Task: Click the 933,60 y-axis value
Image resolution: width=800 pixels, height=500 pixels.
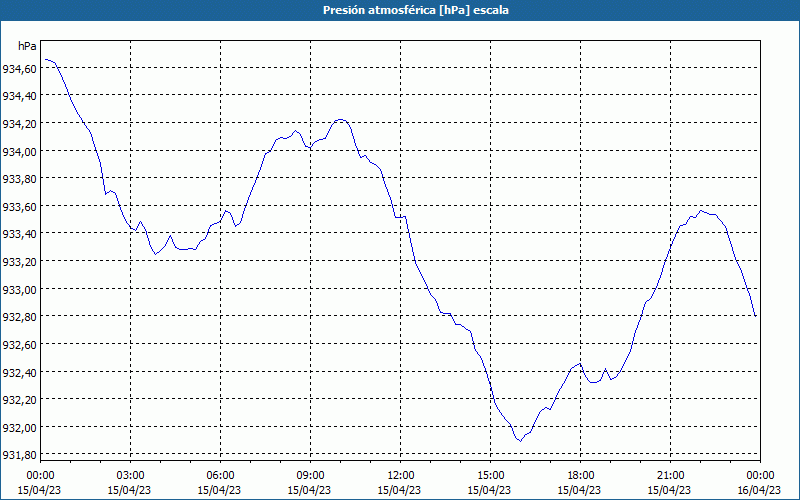Action: click(19, 206)
